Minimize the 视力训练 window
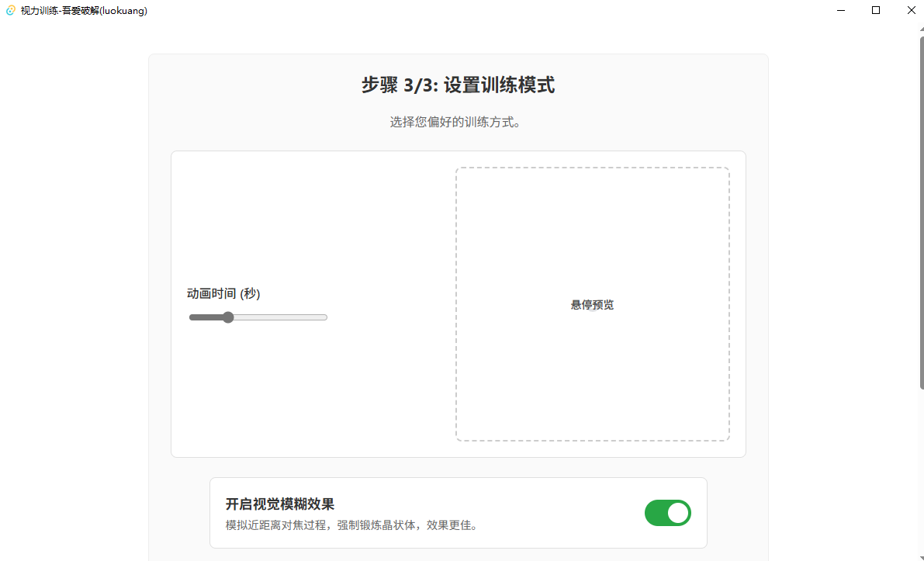 [x=841, y=11]
